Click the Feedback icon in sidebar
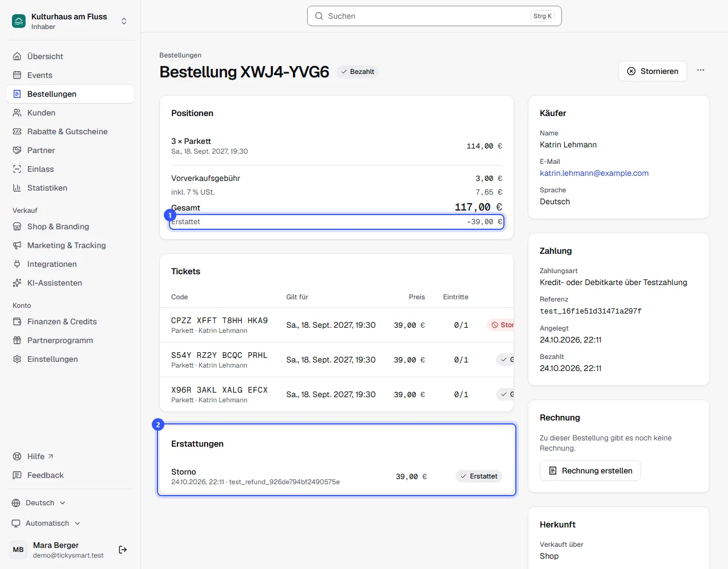 [x=17, y=475]
